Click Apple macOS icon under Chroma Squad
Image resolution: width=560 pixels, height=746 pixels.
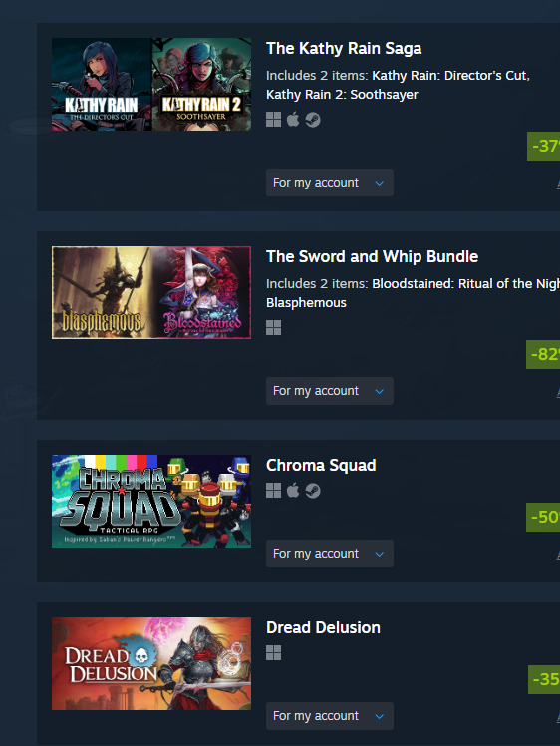[x=293, y=490]
